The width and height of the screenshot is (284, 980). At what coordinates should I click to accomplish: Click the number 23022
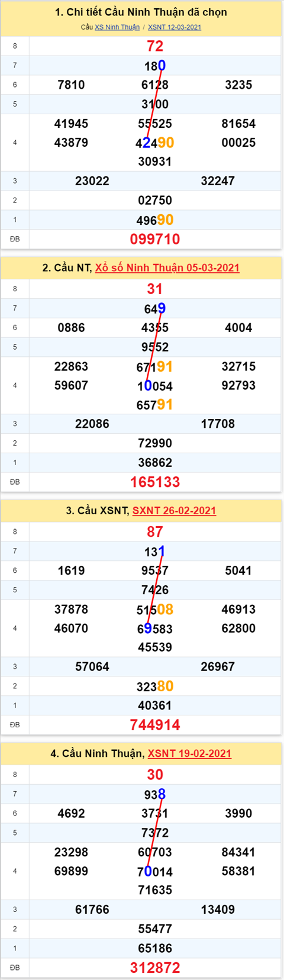[x=92, y=181]
